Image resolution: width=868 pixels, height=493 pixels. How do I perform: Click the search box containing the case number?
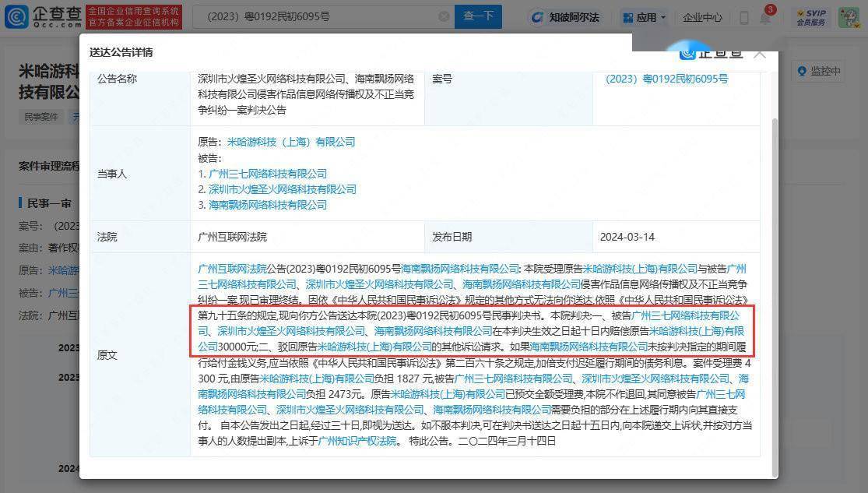(x=323, y=16)
